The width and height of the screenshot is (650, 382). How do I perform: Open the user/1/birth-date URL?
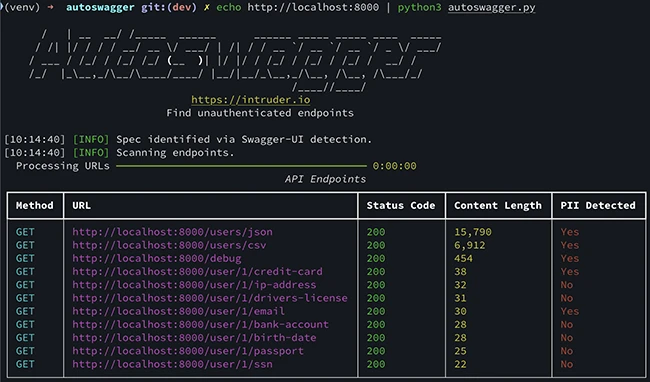pyautogui.click(x=194, y=338)
